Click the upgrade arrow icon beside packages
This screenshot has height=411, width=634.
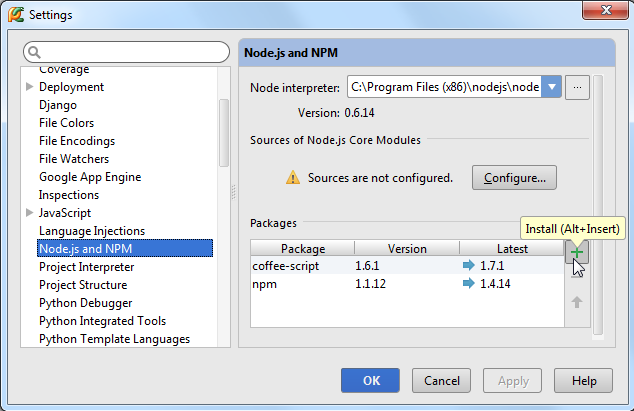[x=577, y=302]
